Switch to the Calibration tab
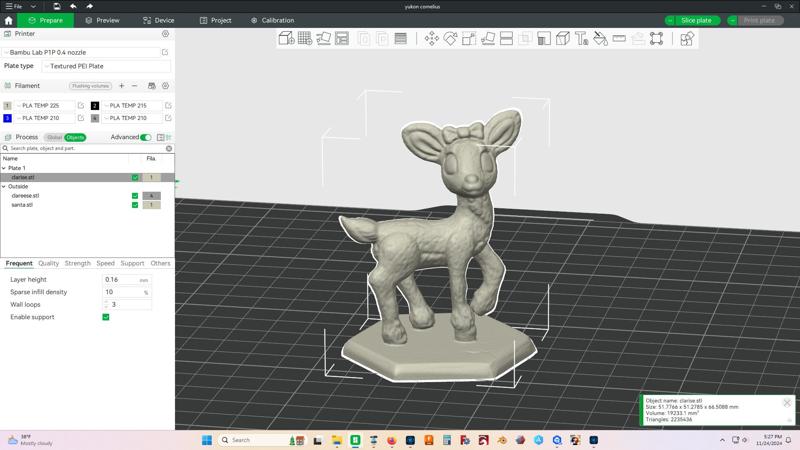 [x=272, y=20]
